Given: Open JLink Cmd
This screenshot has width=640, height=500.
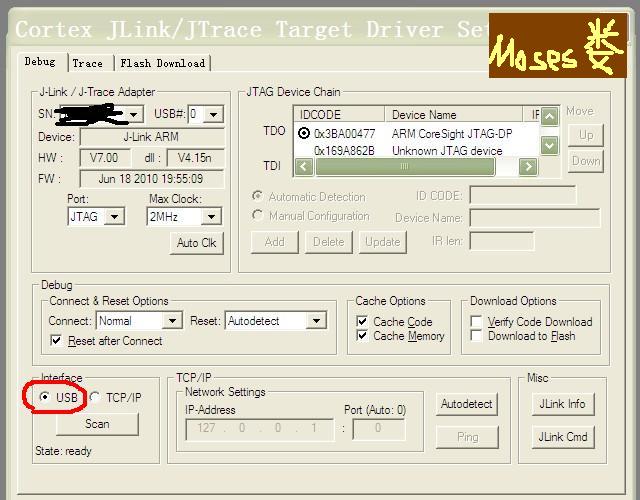Looking at the screenshot, I should point(562,437).
